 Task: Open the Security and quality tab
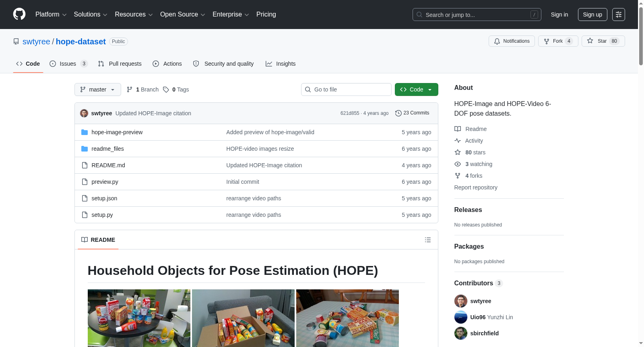[x=223, y=64]
